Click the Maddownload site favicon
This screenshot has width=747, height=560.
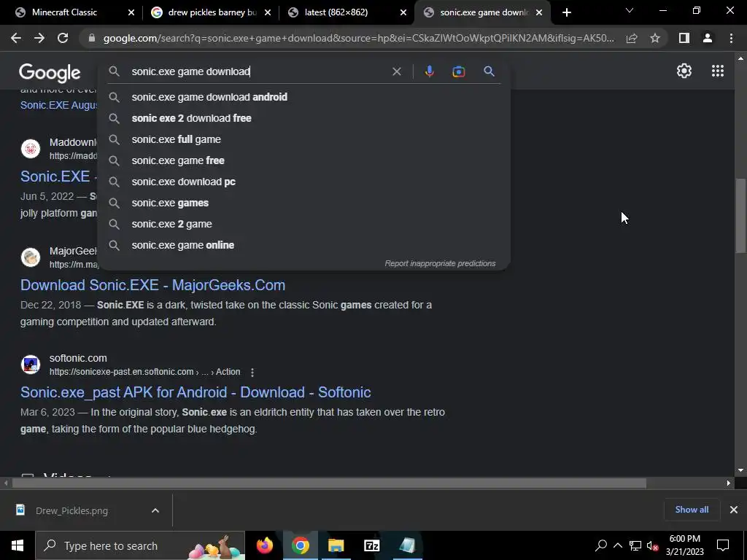(x=31, y=149)
